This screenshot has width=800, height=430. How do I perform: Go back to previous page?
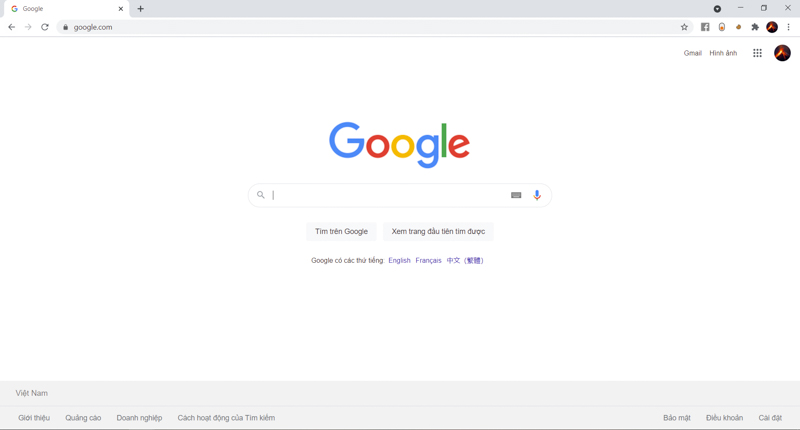coord(12,27)
